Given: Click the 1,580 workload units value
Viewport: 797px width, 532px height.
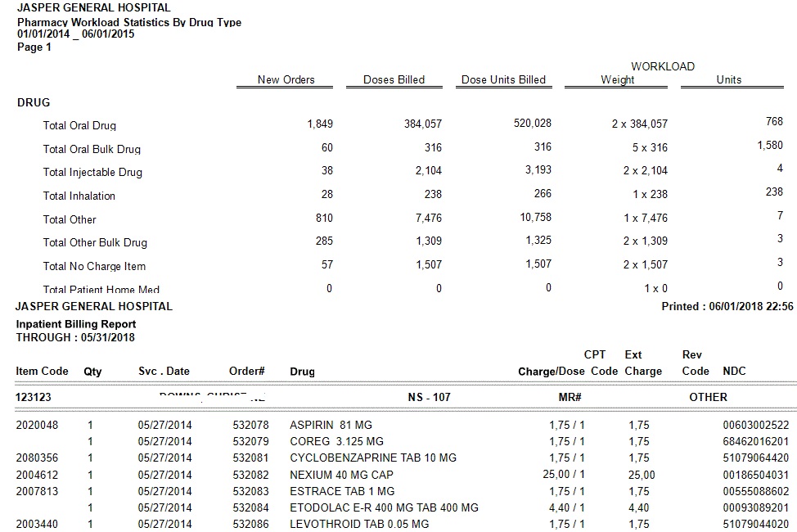Looking at the screenshot, I should click(770, 146).
